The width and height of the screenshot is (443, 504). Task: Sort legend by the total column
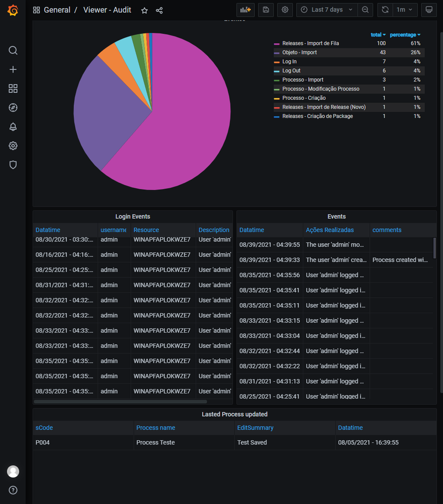pos(378,35)
